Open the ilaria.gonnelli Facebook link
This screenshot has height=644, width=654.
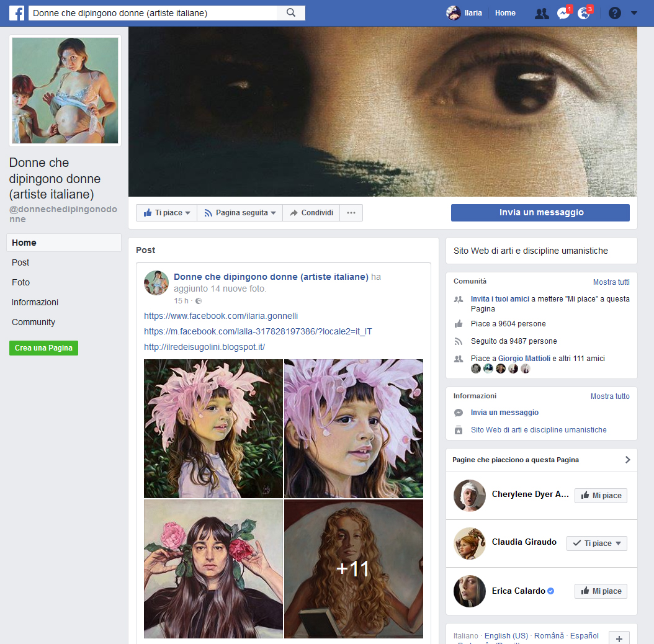(x=221, y=316)
